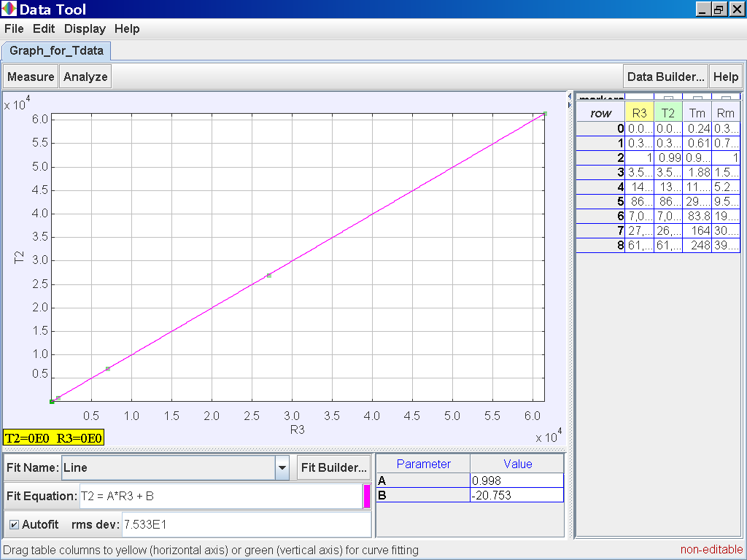The height and width of the screenshot is (560, 747).
Task: Toggle the markers checkbox above the Tm column
Action: point(697,98)
